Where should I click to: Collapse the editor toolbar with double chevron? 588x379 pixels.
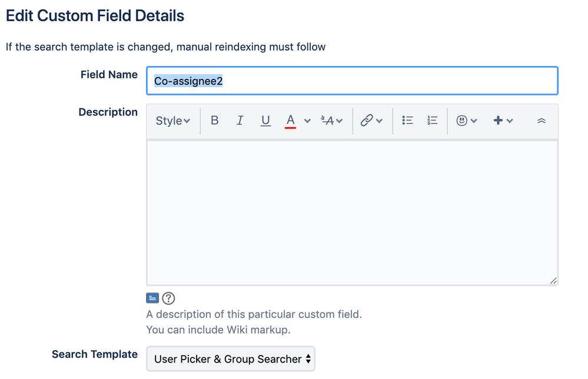tap(541, 120)
